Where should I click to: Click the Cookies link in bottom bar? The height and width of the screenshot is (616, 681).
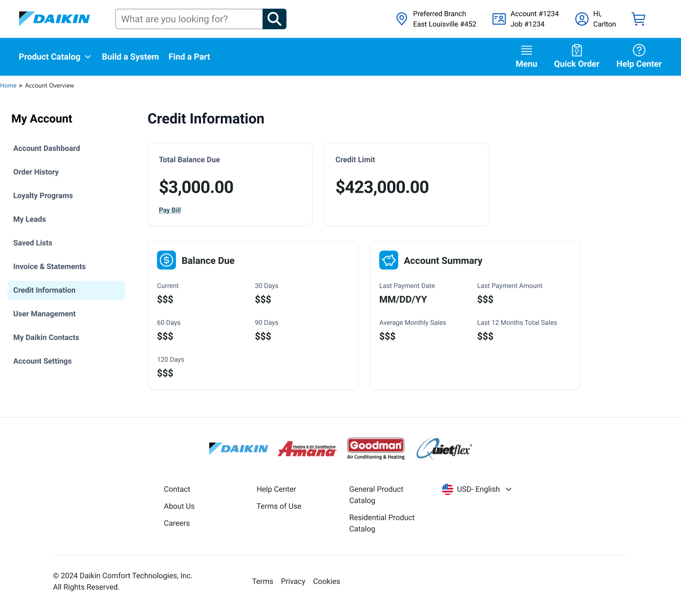[326, 581]
